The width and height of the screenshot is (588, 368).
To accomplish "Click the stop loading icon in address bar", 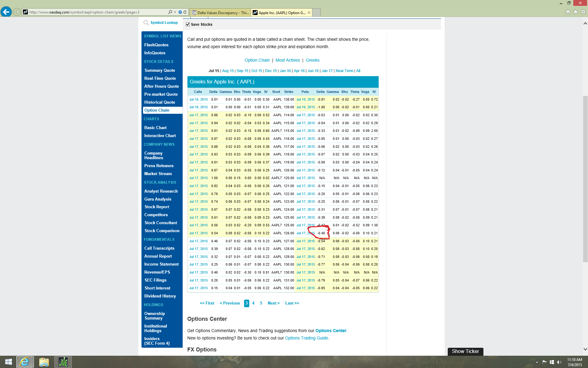I will coord(180,12).
